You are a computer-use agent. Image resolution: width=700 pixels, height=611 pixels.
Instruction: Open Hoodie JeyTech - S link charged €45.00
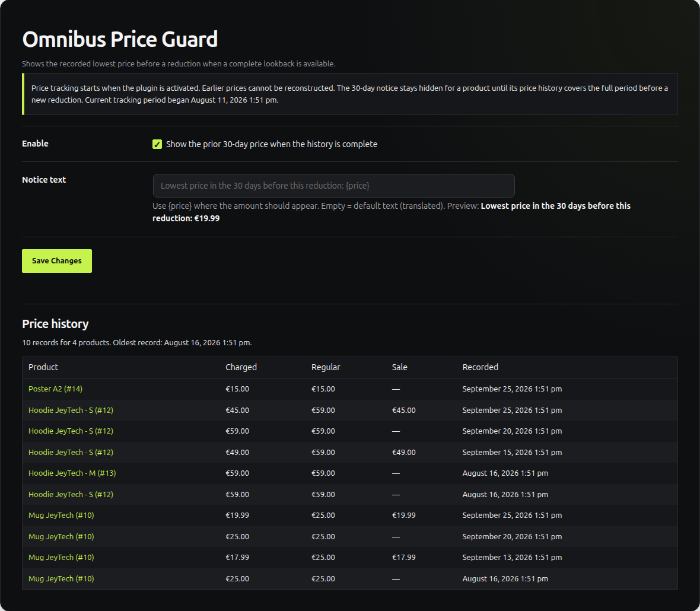click(71, 410)
